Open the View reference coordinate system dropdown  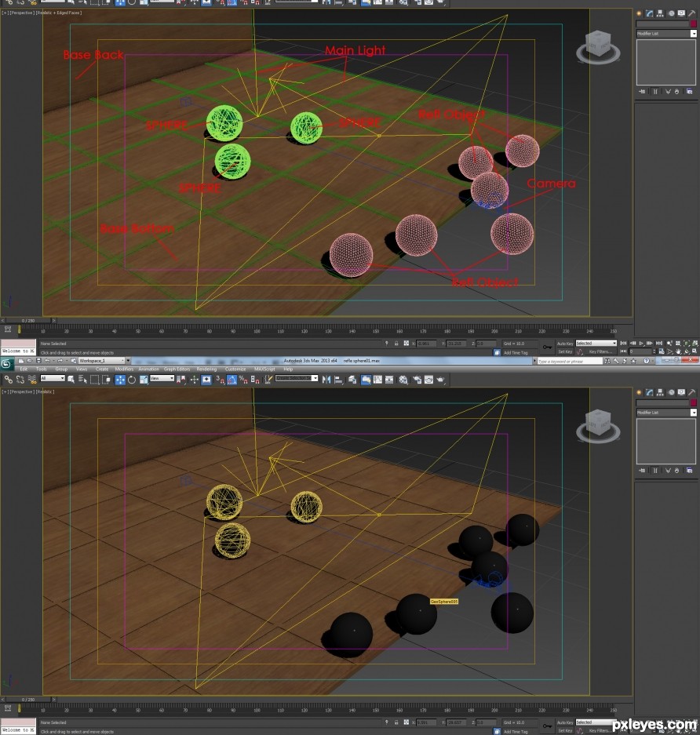(162, 378)
